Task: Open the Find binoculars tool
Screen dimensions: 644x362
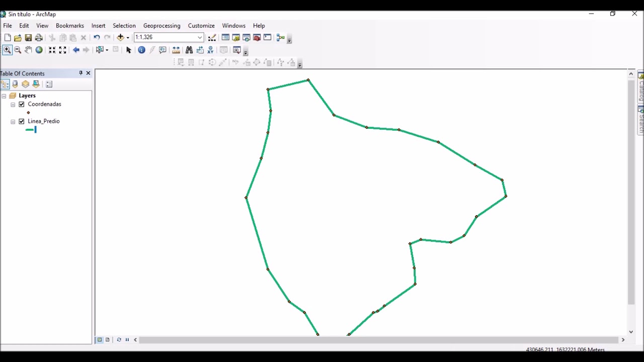Action: pos(189,50)
